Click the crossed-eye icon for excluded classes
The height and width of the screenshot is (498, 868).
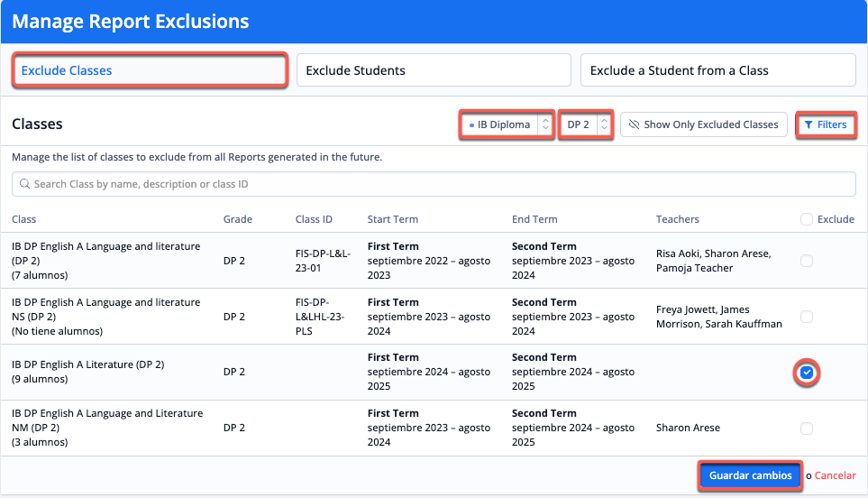coord(634,124)
